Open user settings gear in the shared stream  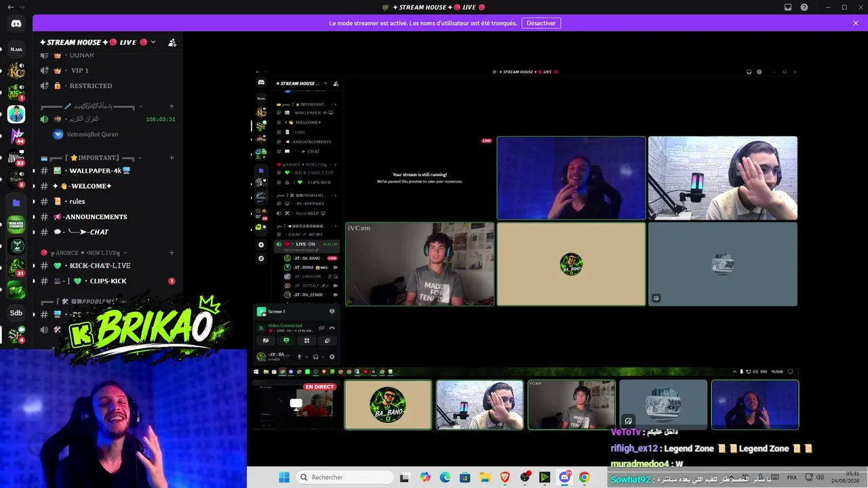332,357
